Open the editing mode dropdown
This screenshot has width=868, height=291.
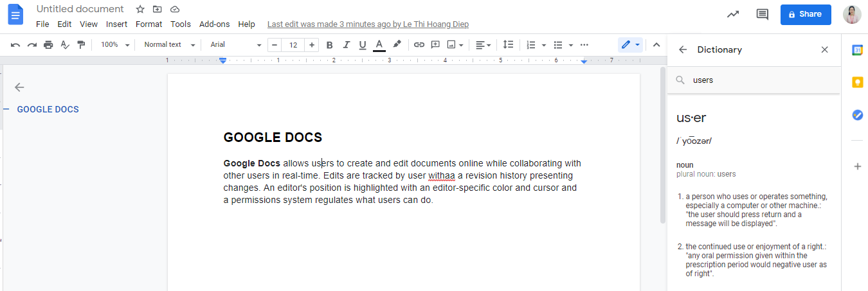[x=630, y=45]
